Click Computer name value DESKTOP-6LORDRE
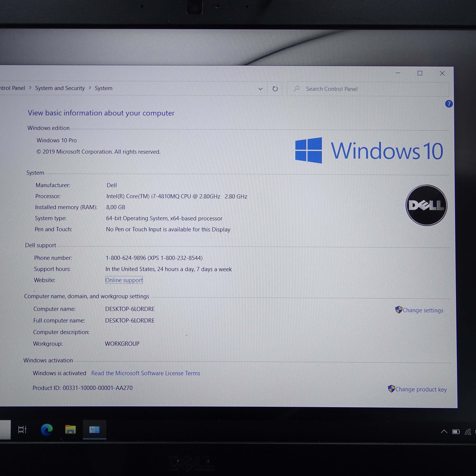 click(130, 309)
